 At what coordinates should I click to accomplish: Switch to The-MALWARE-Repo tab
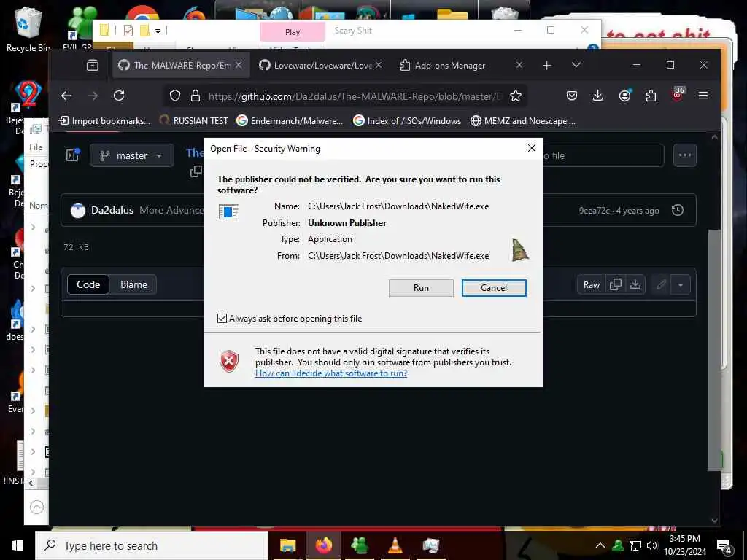[x=181, y=65]
